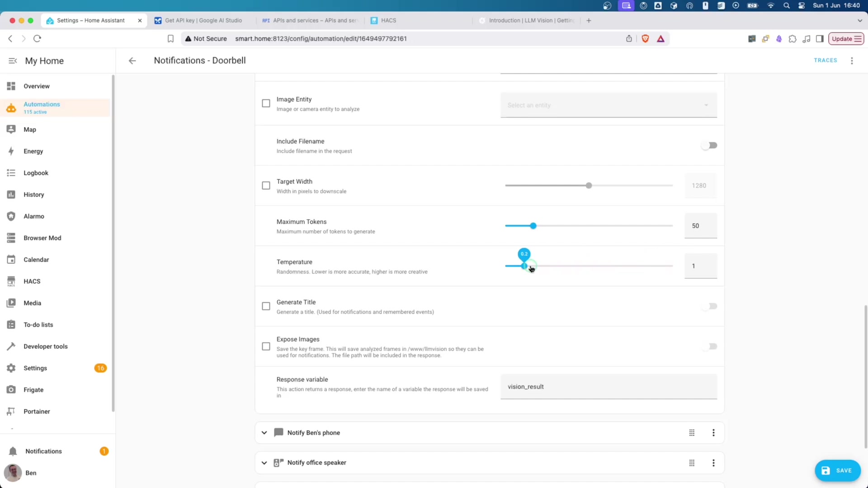The image size is (868, 488).
Task: Open the automation's three-dot overflow menu
Action: (852, 61)
